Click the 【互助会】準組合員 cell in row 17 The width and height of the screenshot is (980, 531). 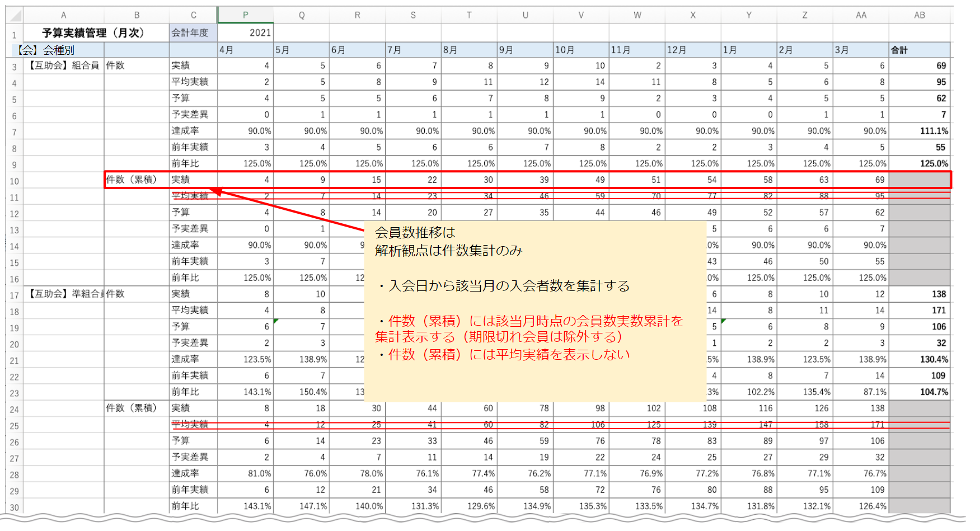63,294
